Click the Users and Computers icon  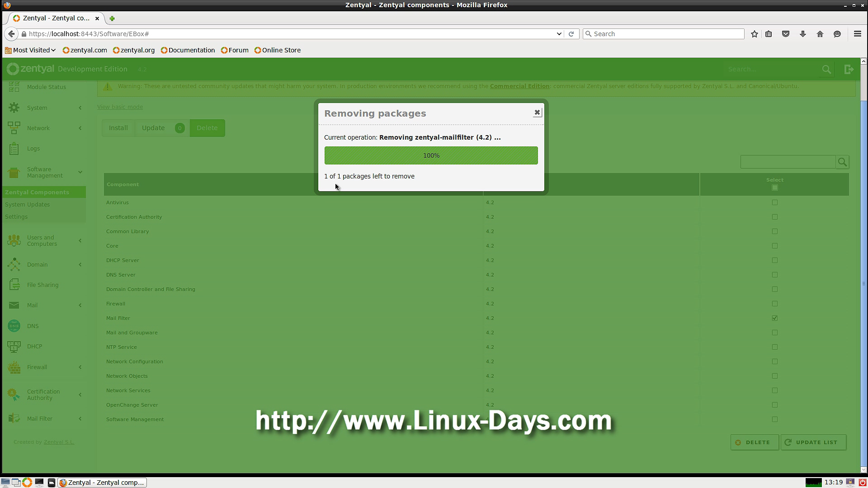click(x=14, y=240)
